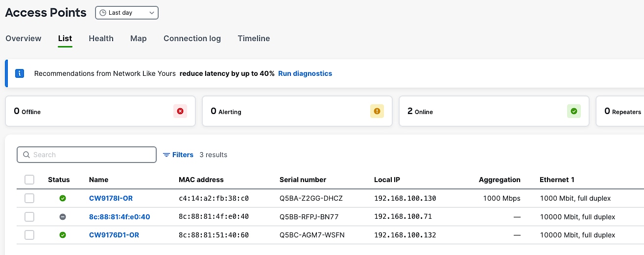Click the blue info icon in recommendations banner
644x255 pixels.
click(20, 73)
